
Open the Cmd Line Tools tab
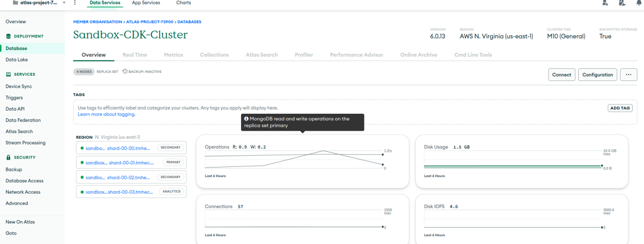coord(473,55)
